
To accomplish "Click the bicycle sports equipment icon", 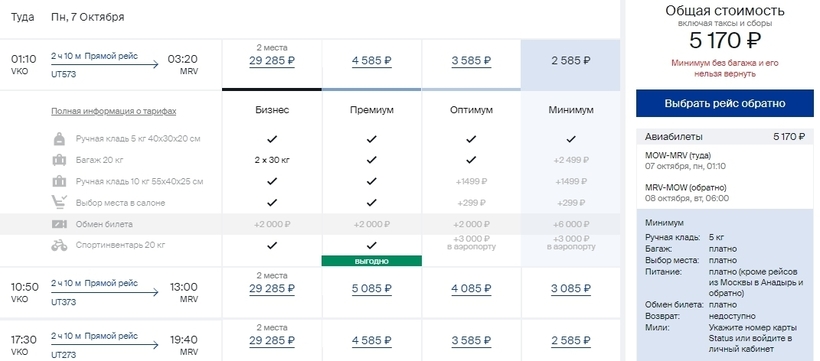I will [59, 245].
